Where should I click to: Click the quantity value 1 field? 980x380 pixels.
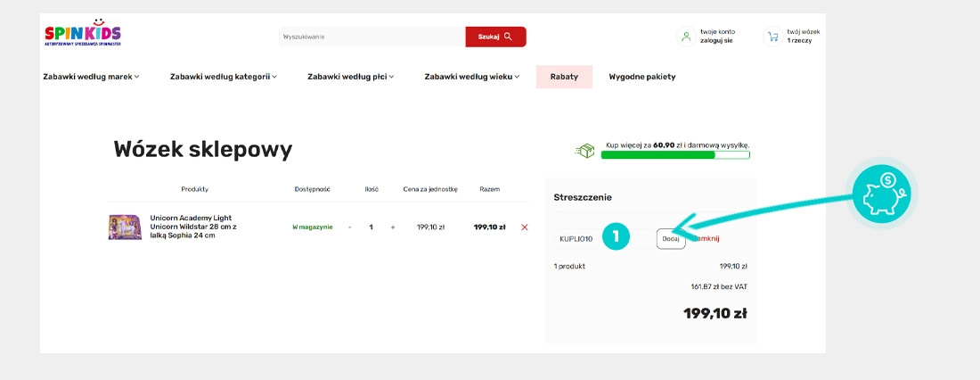372,227
